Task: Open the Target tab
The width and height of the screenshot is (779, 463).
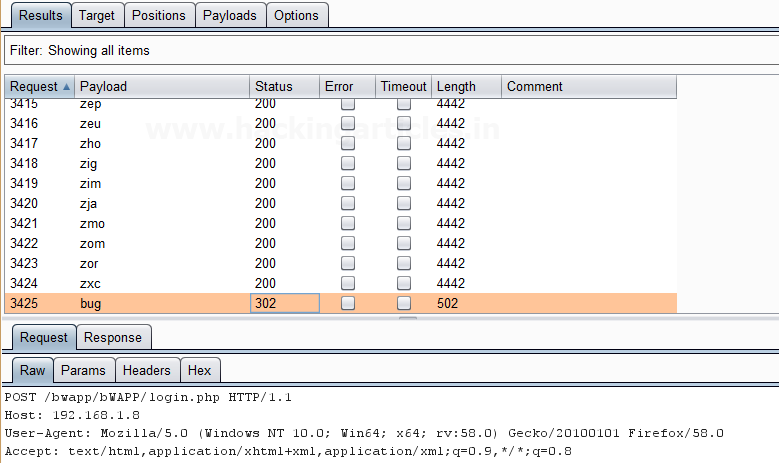Action: (97, 15)
